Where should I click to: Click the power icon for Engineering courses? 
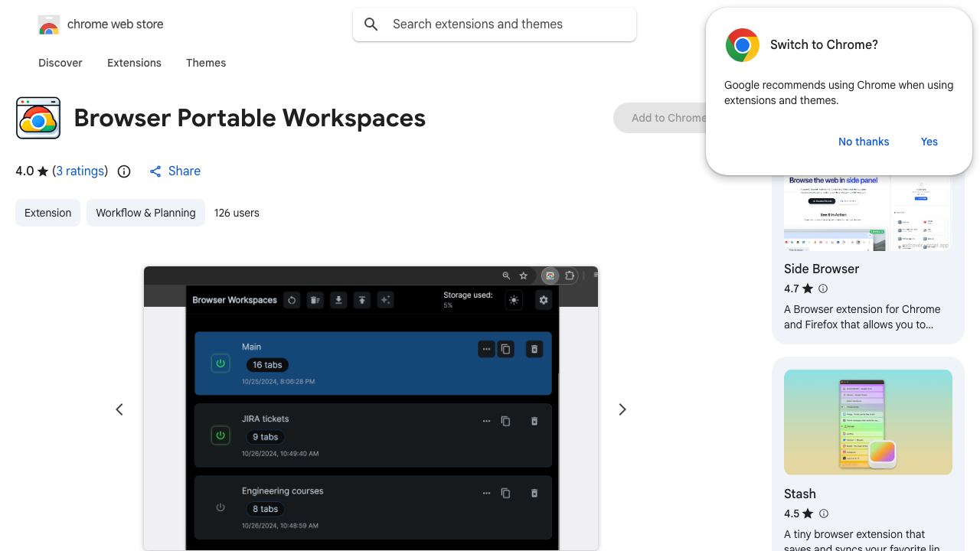click(220, 507)
